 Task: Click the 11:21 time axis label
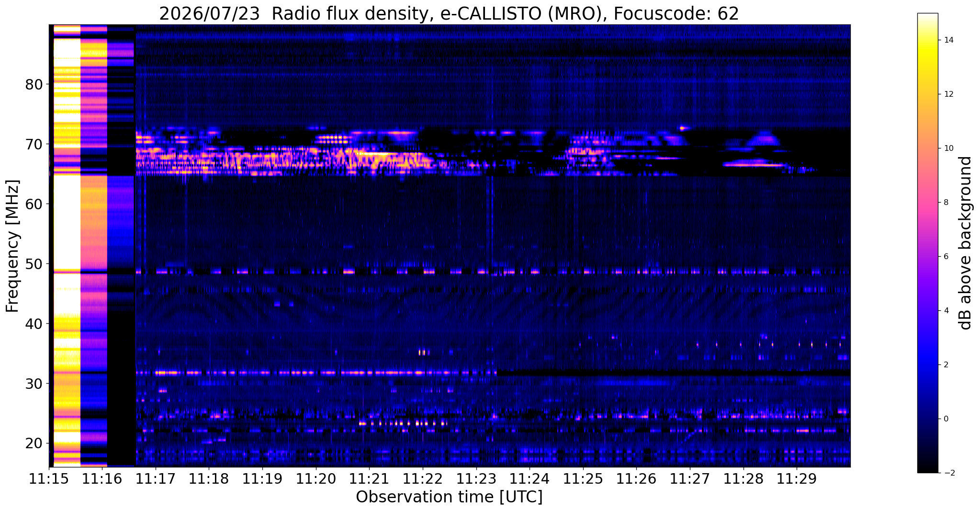pyautogui.click(x=369, y=479)
